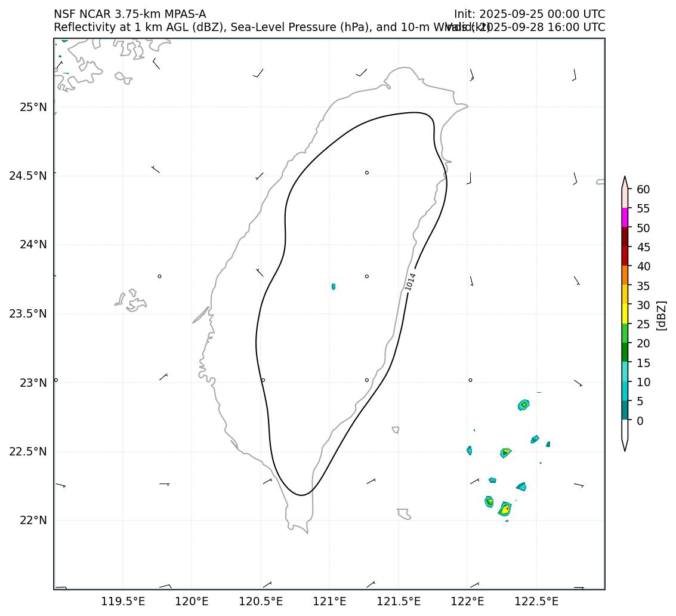
Task: Click the Penghu islands outline west of Taiwan
Action: [131, 300]
